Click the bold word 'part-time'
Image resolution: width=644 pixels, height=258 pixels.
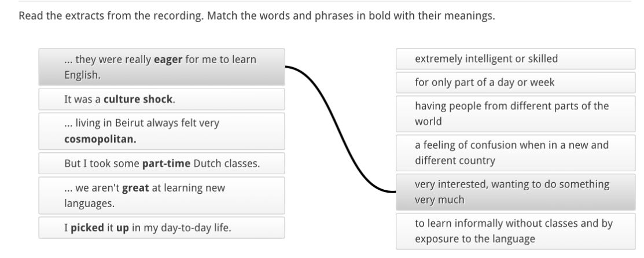[166, 164]
